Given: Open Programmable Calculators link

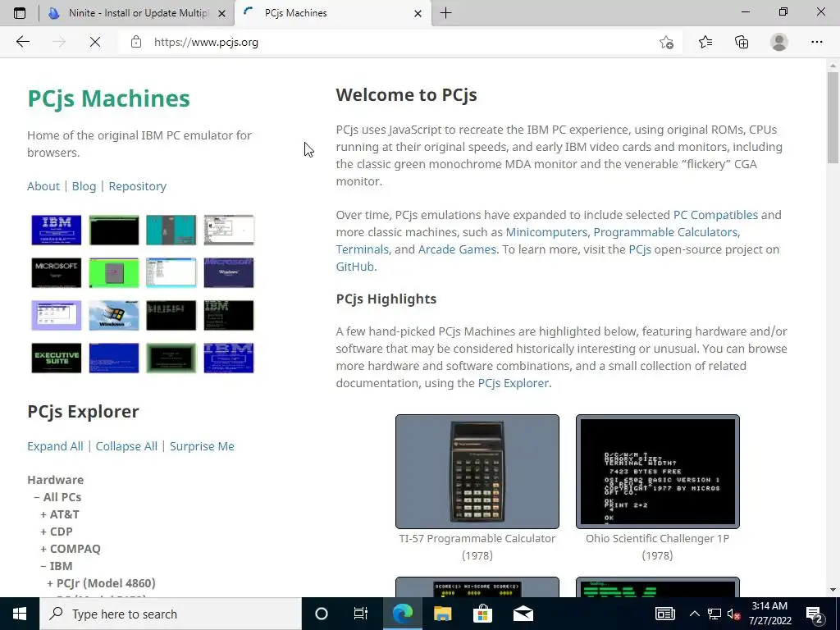Looking at the screenshot, I should click(x=665, y=232).
